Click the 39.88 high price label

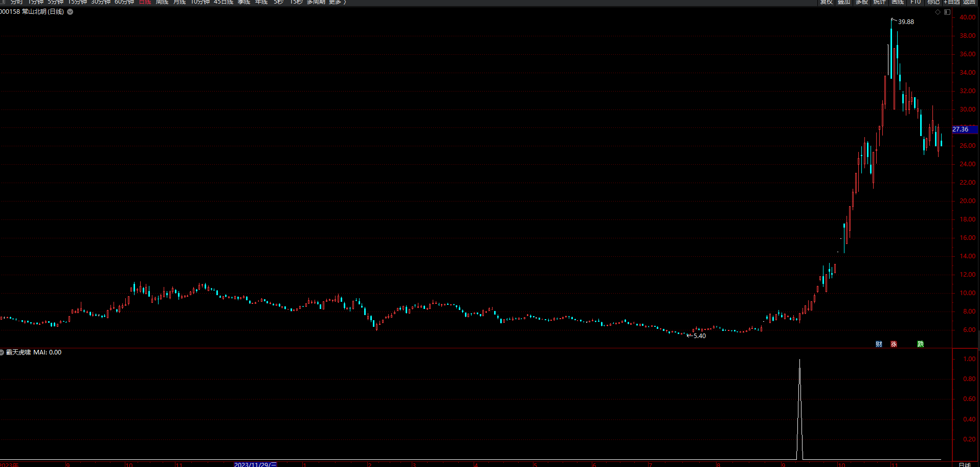[906, 22]
